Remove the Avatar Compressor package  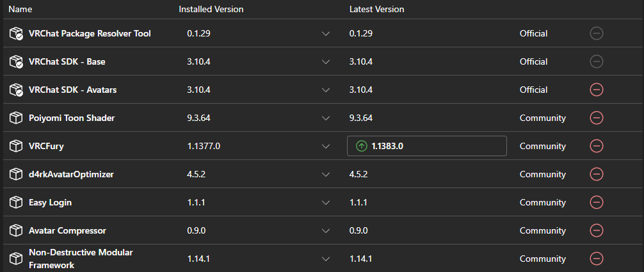[597, 230]
